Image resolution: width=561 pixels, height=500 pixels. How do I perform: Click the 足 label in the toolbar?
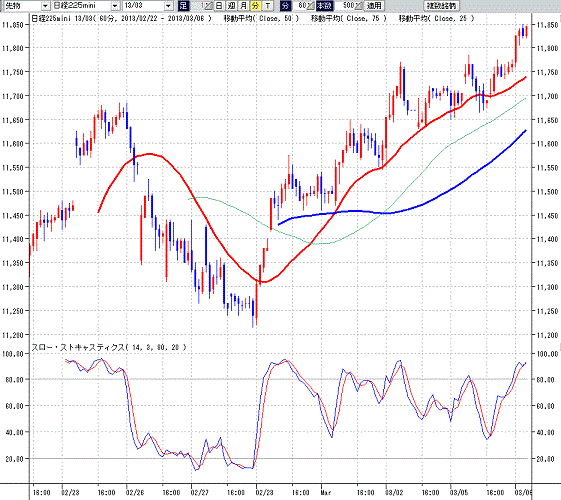[183, 6]
